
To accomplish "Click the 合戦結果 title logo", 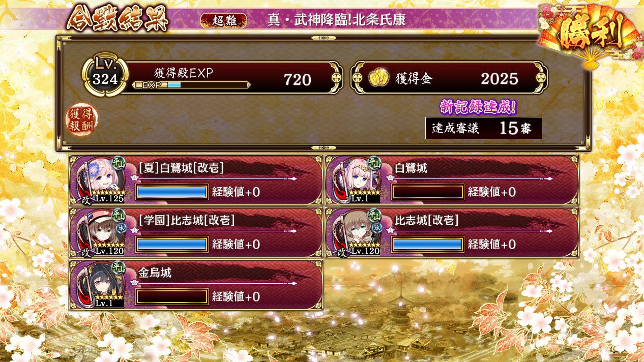I will pos(117,18).
